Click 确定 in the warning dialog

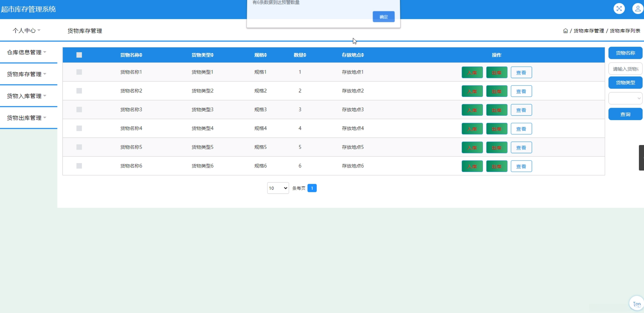383,17
